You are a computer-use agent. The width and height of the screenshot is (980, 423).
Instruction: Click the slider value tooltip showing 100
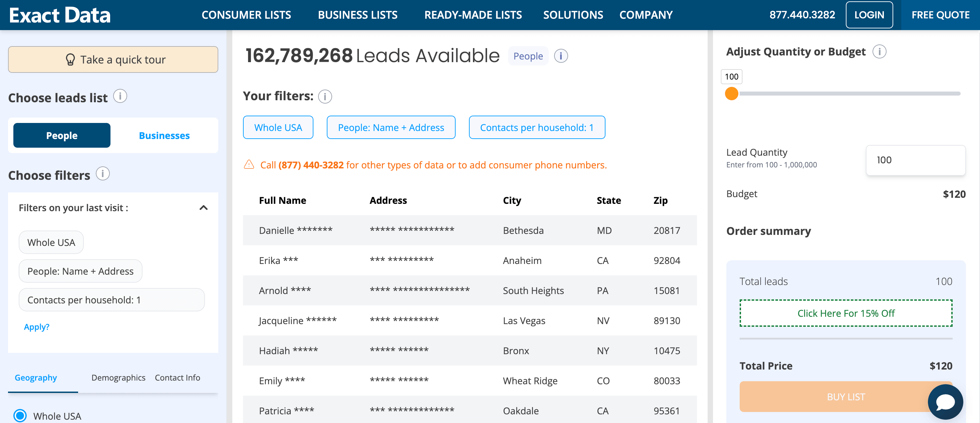(x=731, y=77)
